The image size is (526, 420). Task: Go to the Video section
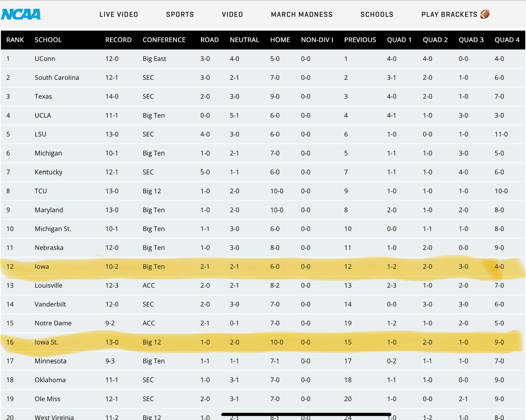(232, 14)
